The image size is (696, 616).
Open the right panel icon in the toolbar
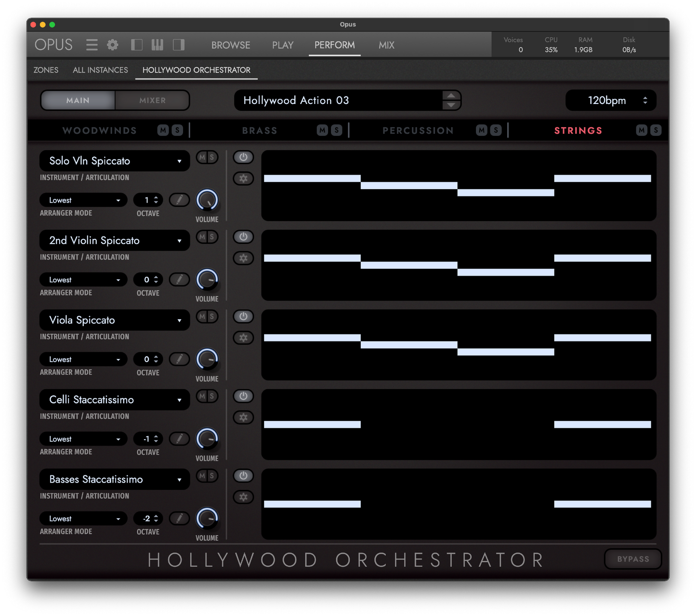click(x=178, y=44)
